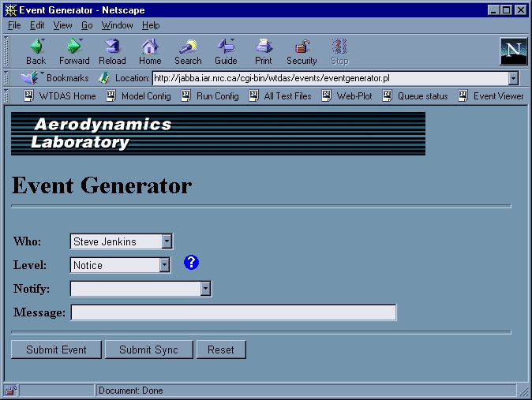Go to the Home page
Viewport: 532px width, 400px height.
[150, 51]
